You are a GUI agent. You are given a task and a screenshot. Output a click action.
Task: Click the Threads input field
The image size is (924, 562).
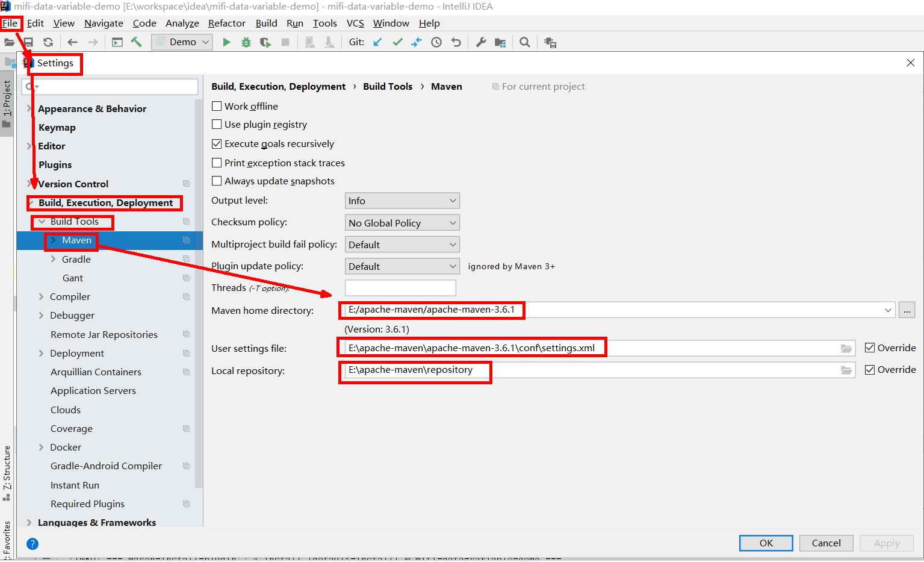(x=400, y=288)
